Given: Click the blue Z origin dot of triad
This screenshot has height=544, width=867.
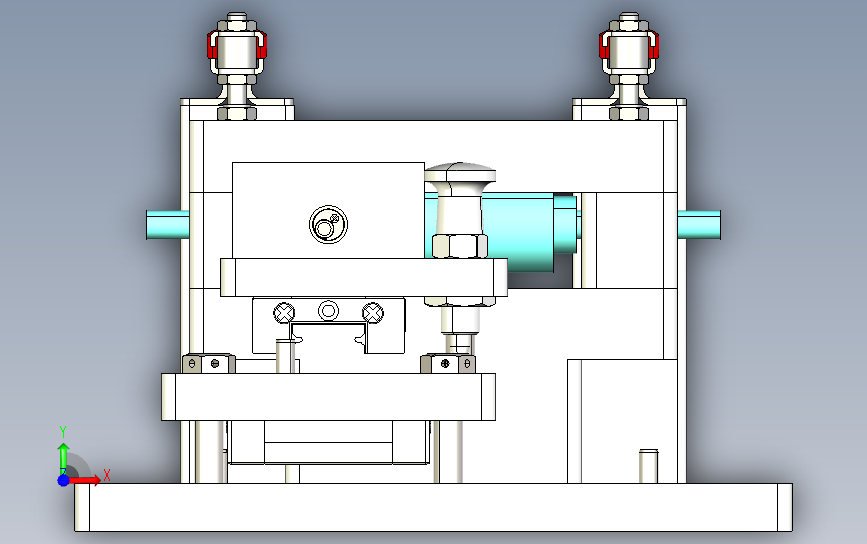Looking at the screenshot, I should tap(63, 480).
